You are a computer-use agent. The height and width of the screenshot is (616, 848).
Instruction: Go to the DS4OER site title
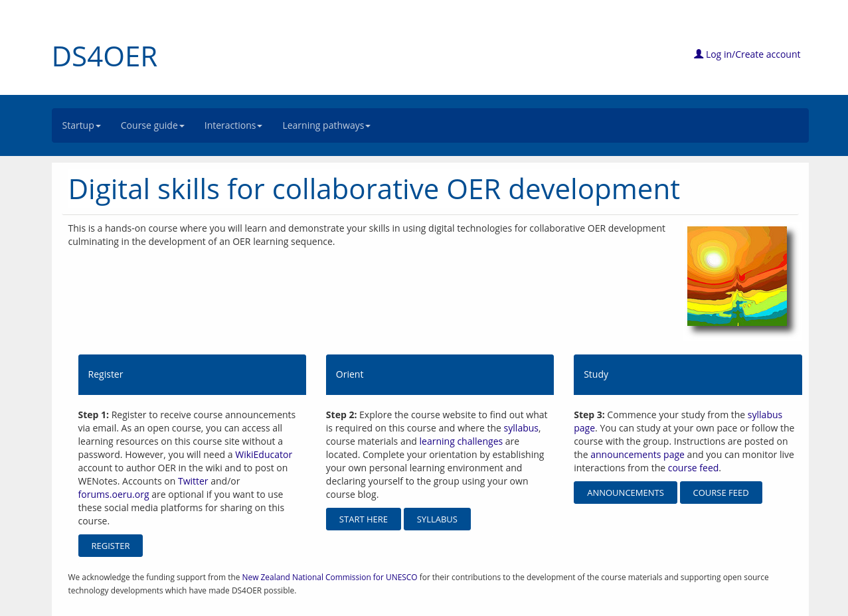[104, 56]
